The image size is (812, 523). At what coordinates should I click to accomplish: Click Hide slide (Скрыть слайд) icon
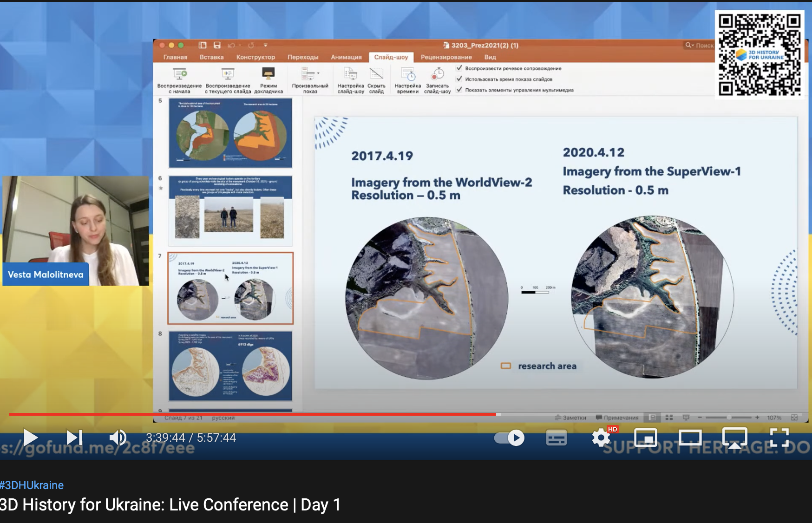coord(376,80)
